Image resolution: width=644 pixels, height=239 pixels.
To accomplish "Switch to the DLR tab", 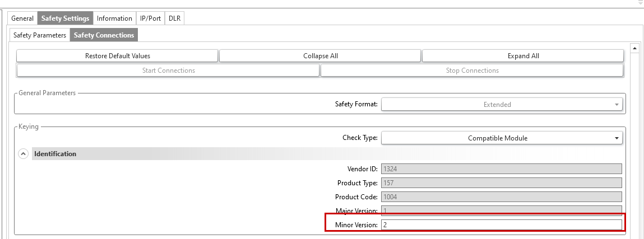I will tap(174, 18).
